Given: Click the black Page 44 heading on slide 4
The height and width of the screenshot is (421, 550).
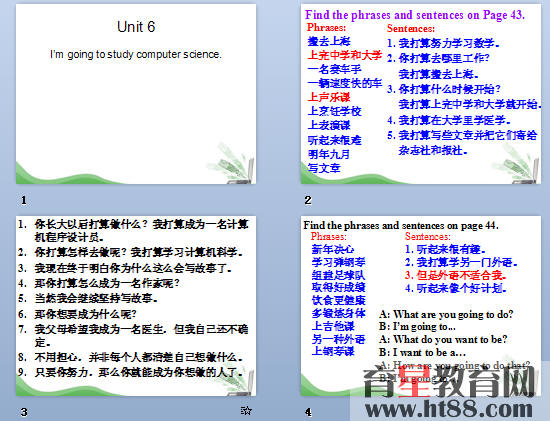Looking at the screenshot, I should 401,225.
